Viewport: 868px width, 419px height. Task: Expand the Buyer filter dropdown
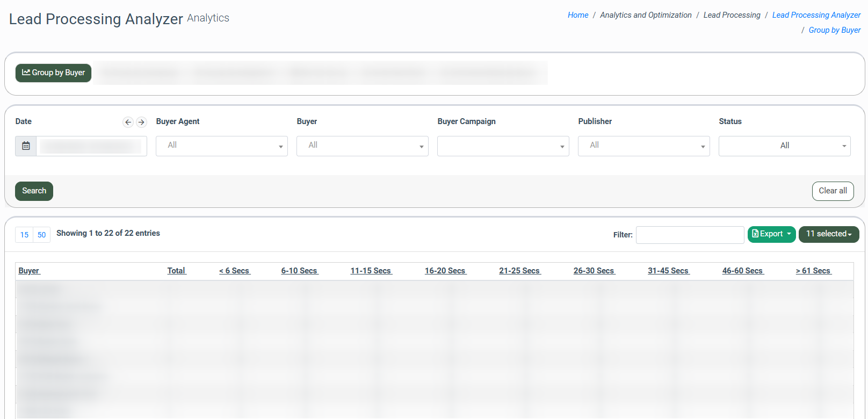pos(362,146)
